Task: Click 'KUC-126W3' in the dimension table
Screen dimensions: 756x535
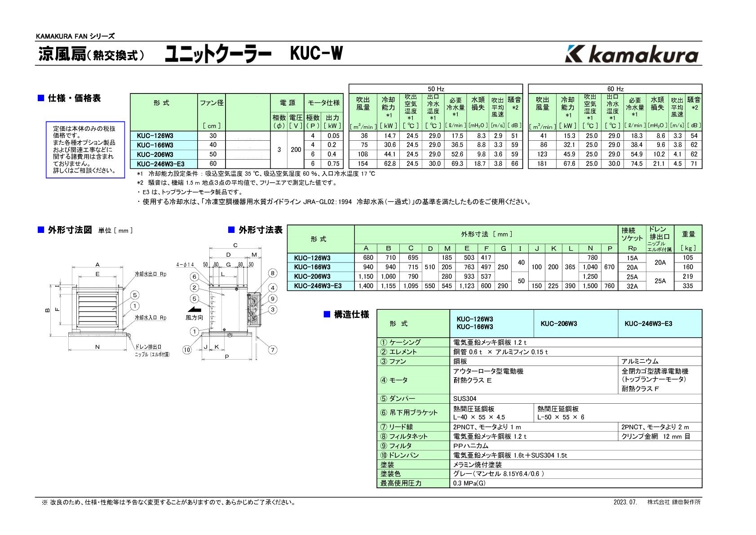Action: pyautogui.click(x=312, y=258)
